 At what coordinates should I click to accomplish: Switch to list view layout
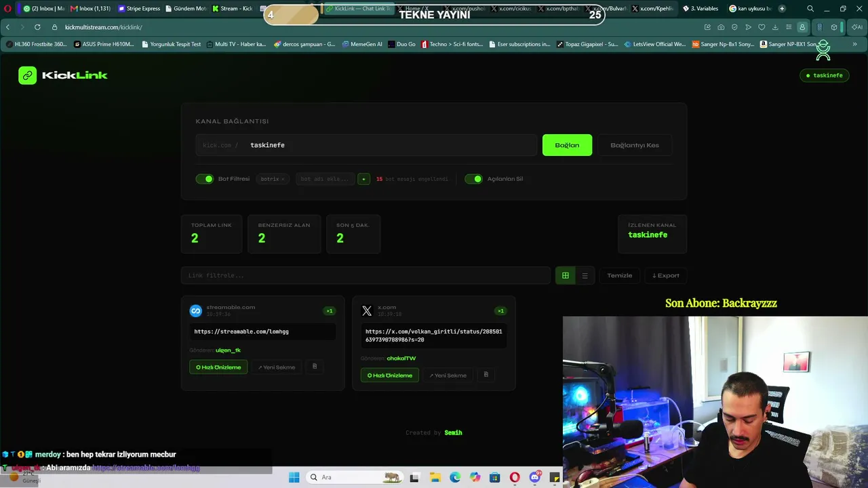click(x=585, y=275)
